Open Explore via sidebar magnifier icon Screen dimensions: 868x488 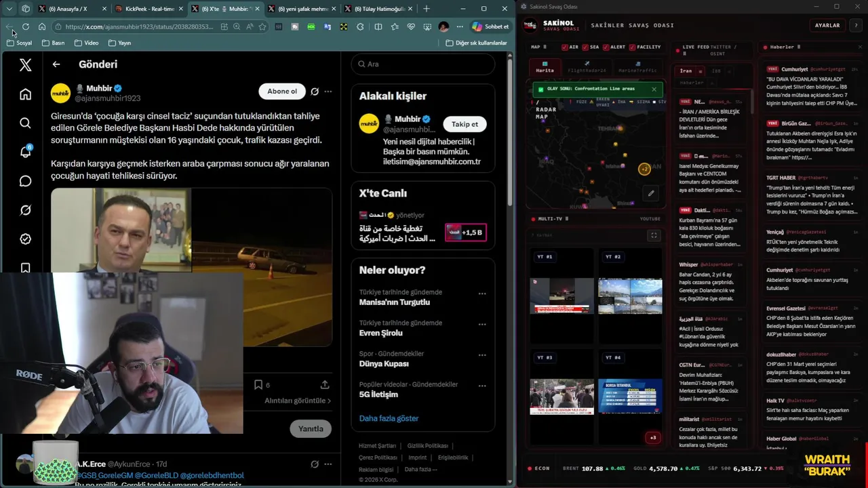pyautogui.click(x=25, y=123)
